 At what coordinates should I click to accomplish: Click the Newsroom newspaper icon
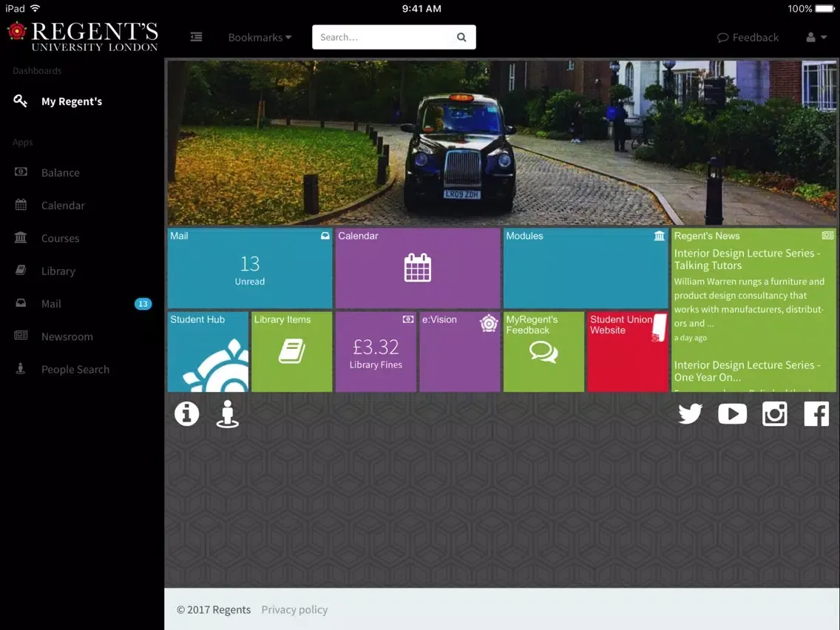(x=21, y=336)
